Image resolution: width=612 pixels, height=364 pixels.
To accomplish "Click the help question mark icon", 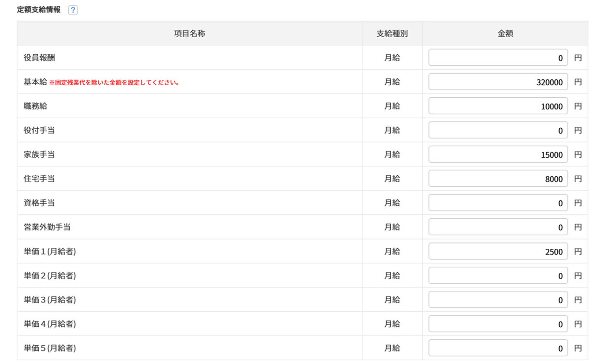I will [x=73, y=10].
